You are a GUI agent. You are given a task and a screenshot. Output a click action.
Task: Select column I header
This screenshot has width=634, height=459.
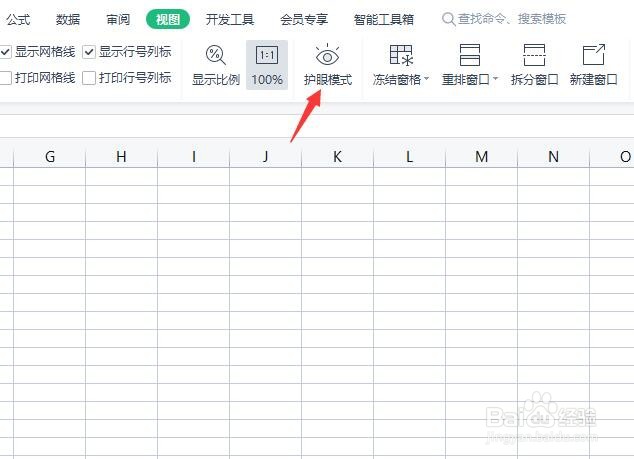tap(193, 156)
